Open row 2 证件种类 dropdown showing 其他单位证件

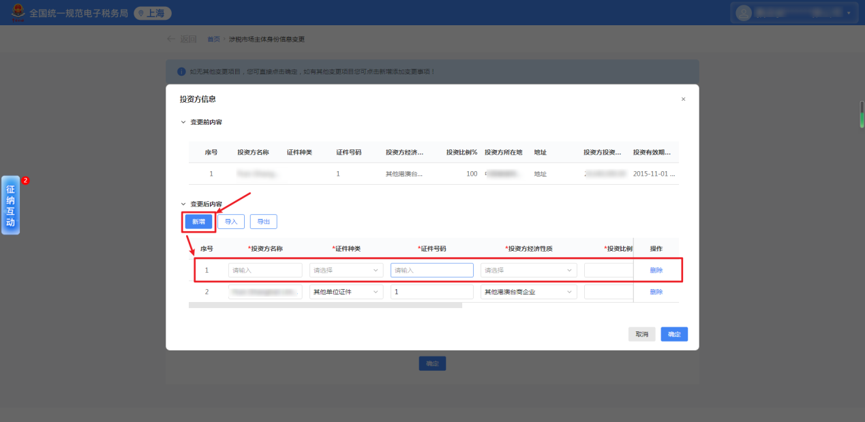tap(346, 292)
